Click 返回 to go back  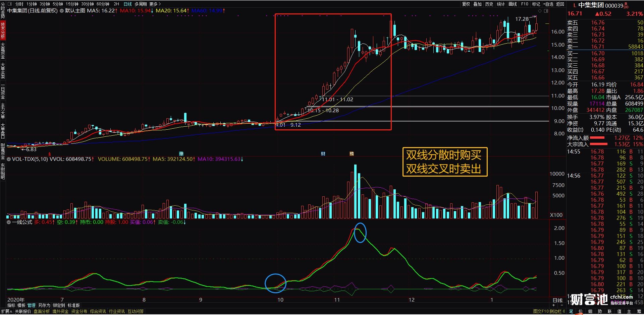pyautogui.click(x=560, y=4)
